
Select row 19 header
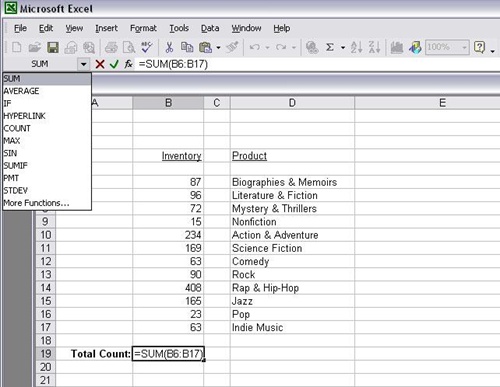(x=45, y=354)
